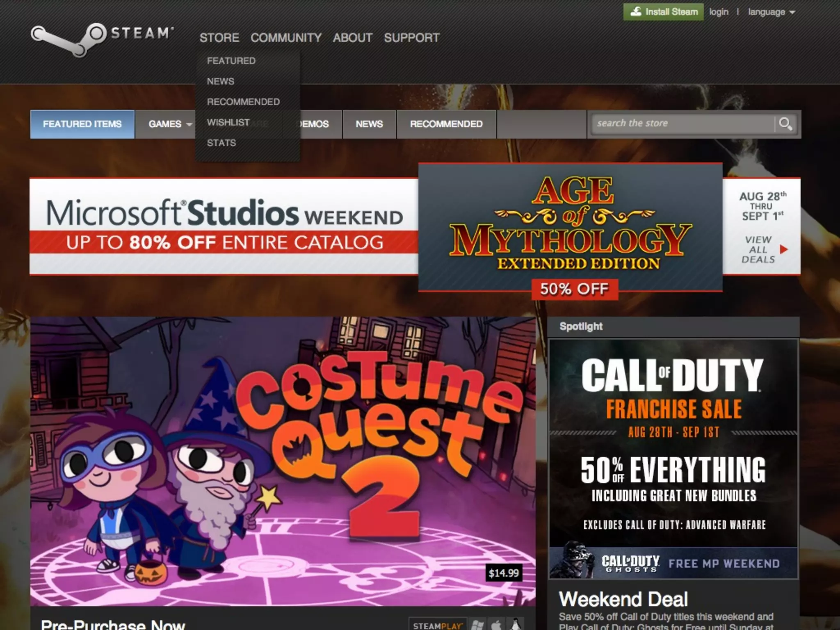This screenshot has height=630, width=840.
Task: Click the search the store field
Action: (681, 123)
